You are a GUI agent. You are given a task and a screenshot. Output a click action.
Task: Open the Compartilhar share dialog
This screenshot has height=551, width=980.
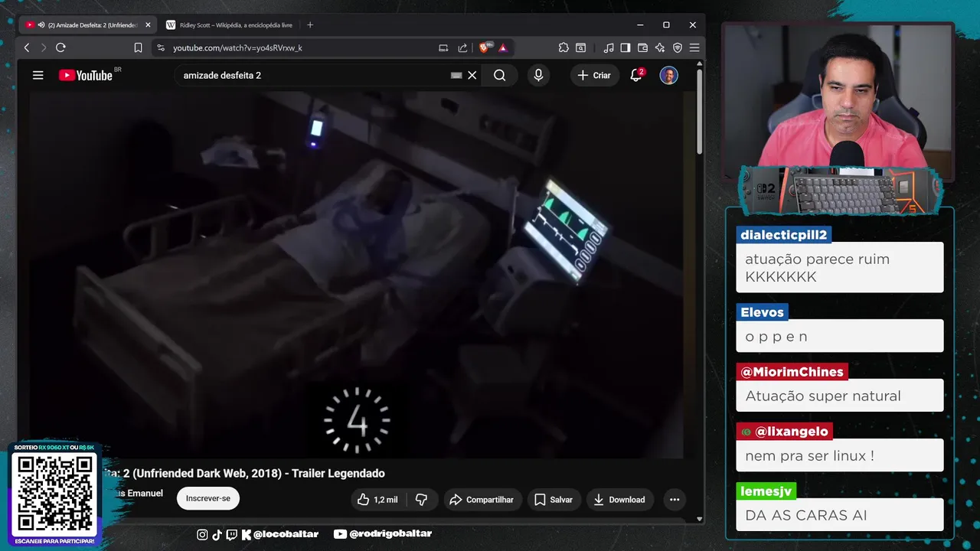[x=482, y=500]
